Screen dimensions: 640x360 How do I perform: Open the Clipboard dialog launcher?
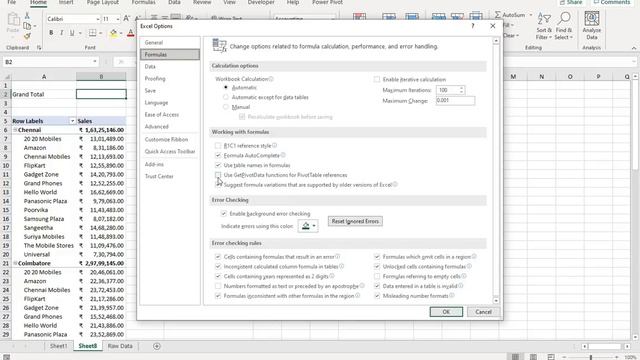tap(39, 48)
